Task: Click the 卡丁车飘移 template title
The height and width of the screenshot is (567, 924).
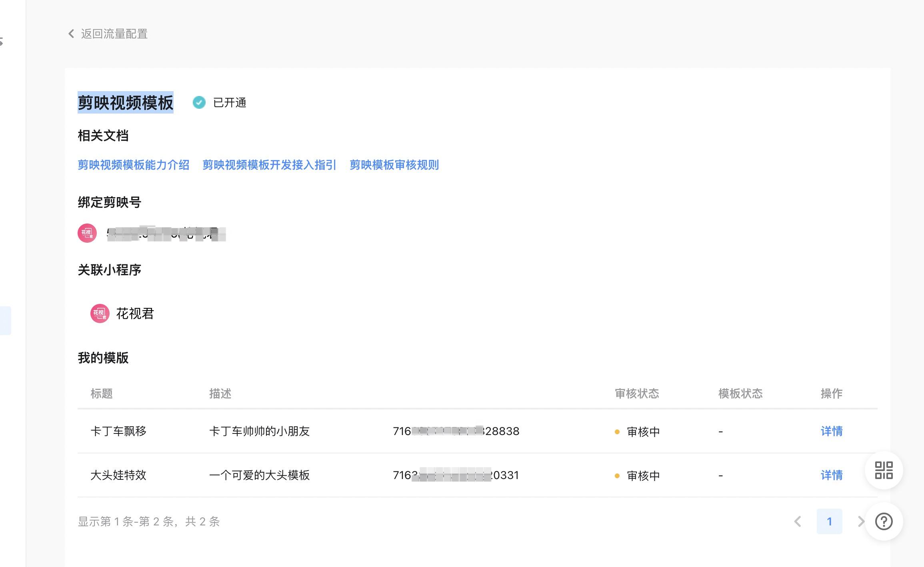Action: click(x=118, y=431)
